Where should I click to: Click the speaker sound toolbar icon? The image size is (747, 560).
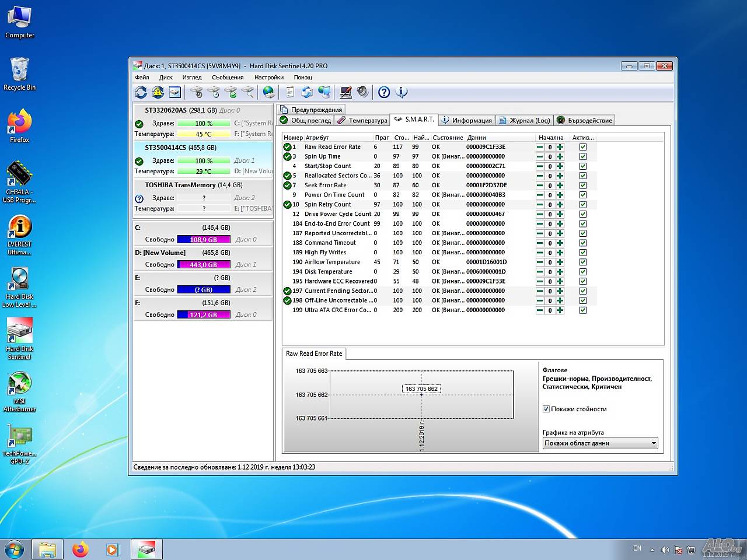tap(362, 92)
